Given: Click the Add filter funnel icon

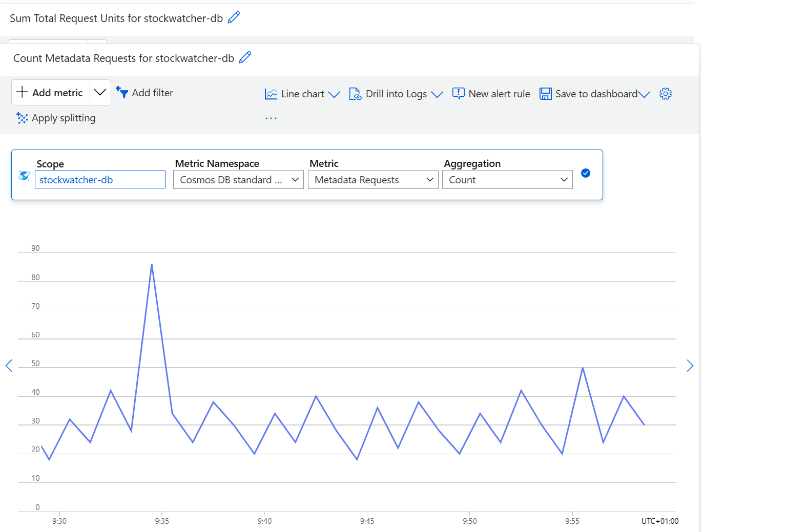Looking at the screenshot, I should (122, 92).
